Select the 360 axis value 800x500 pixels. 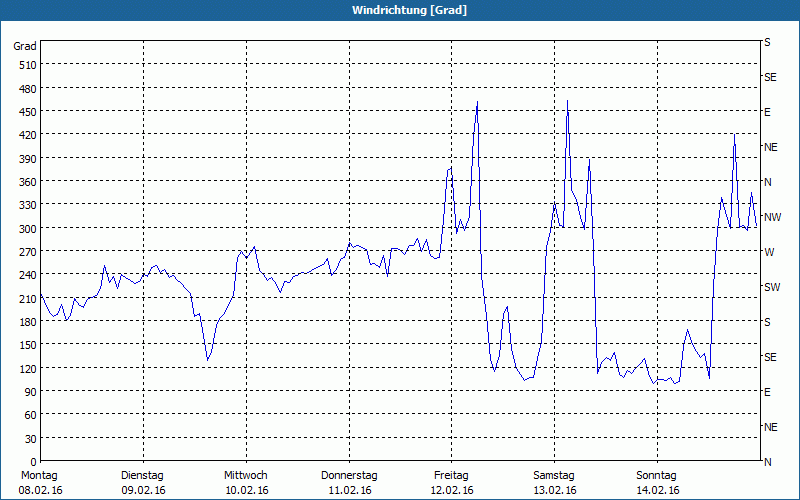[x=28, y=182]
